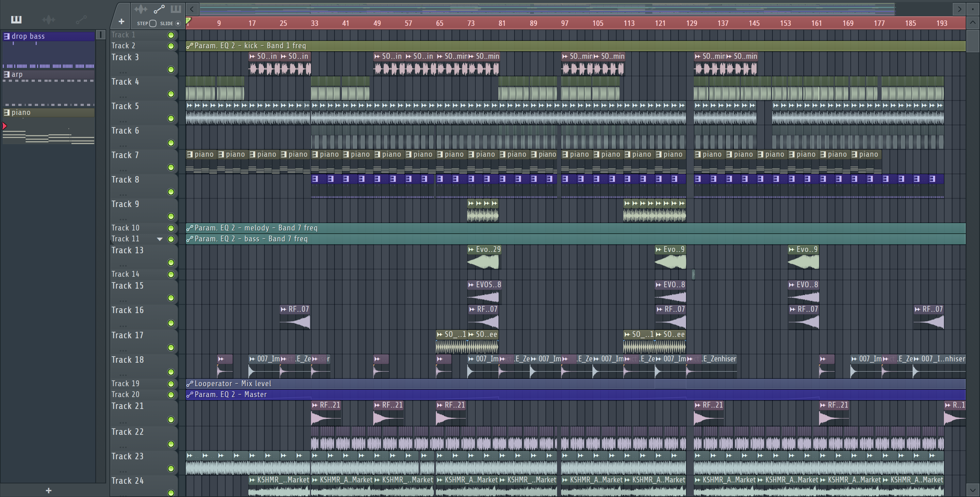The height and width of the screenshot is (497, 980).
Task: Mute Track 22 with its green LED
Action: point(171,444)
